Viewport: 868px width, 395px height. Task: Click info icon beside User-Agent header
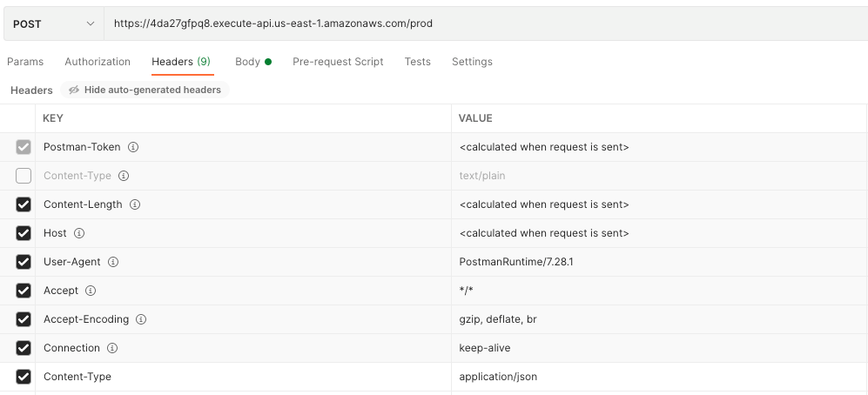[x=113, y=262]
